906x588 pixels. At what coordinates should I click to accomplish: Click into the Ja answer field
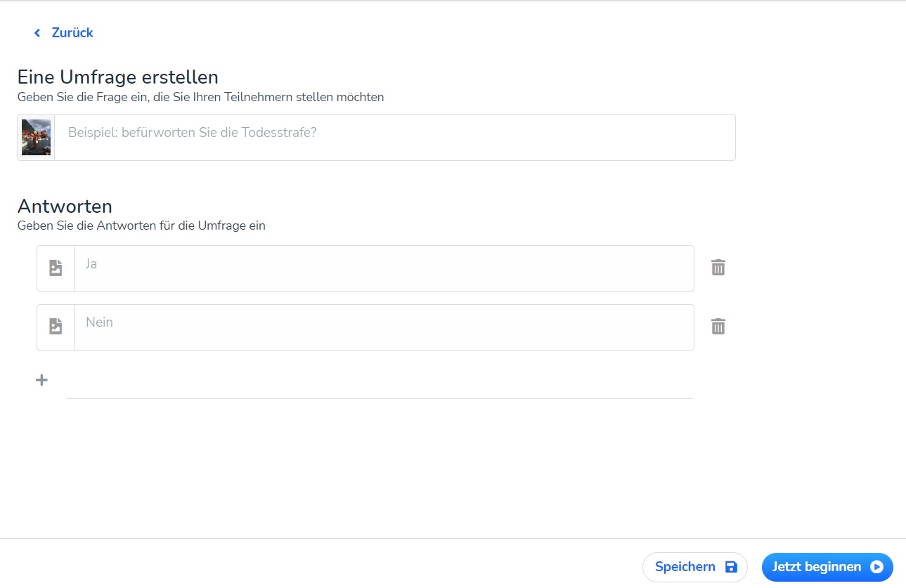pyautogui.click(x=383, y=268)
